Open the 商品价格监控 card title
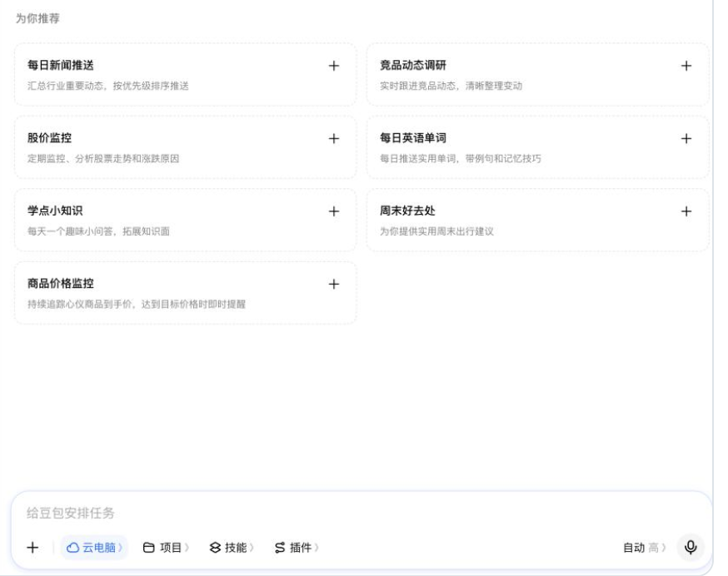 click(x=60, y=284)
